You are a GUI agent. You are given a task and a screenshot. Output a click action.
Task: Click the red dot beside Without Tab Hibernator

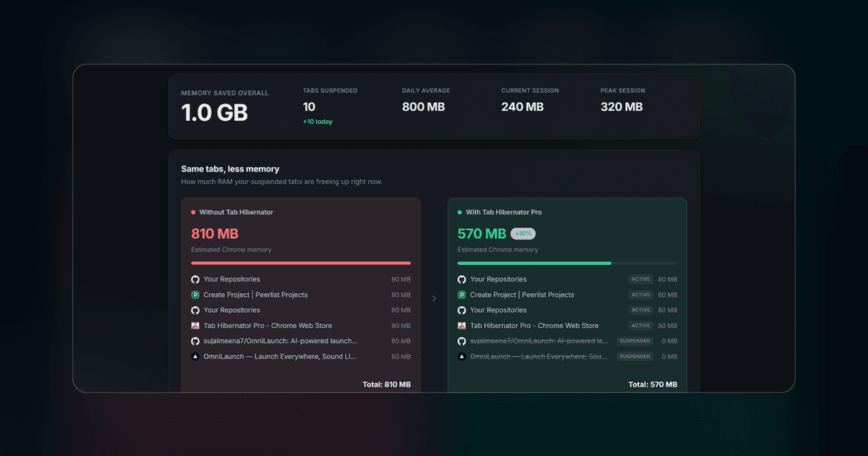[193, 213]
